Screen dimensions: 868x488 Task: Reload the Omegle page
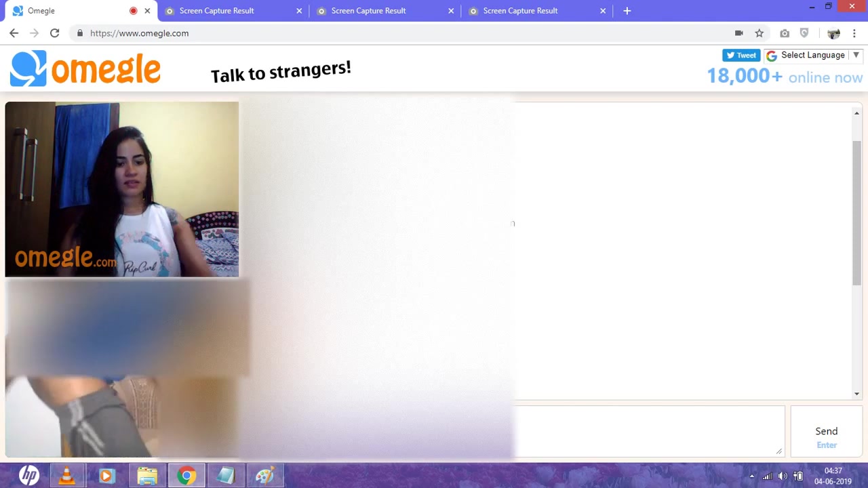(54, 33)
